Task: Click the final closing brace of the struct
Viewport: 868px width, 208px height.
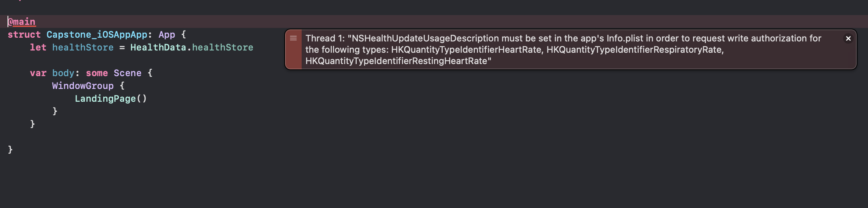Action: point(10,150)
